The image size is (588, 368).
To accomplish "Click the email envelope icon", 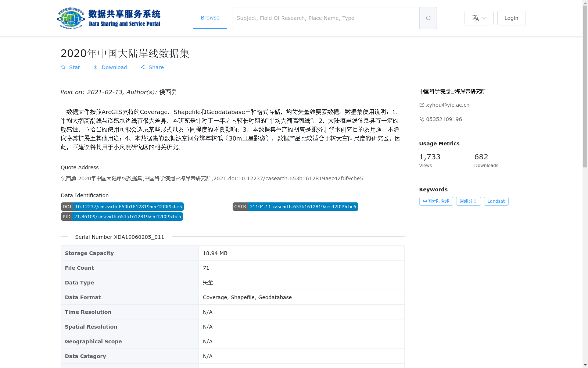I will pyautogui.click(x=422, y=105).
